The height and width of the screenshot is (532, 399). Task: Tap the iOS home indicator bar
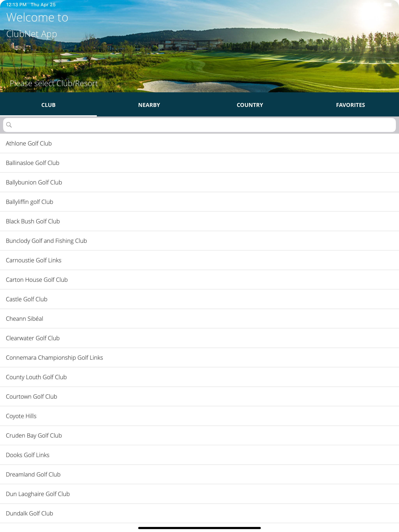tap(199, 528)
